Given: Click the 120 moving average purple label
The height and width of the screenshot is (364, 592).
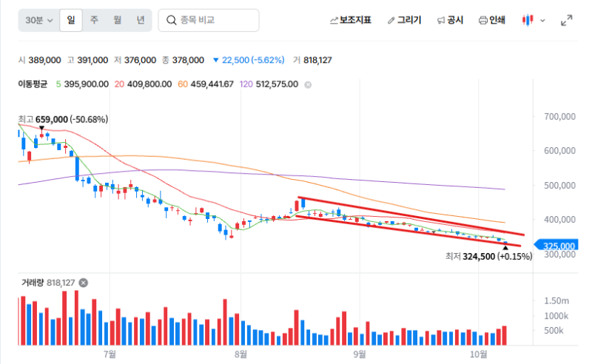Looking at the screenshot, I should [246, 84].
